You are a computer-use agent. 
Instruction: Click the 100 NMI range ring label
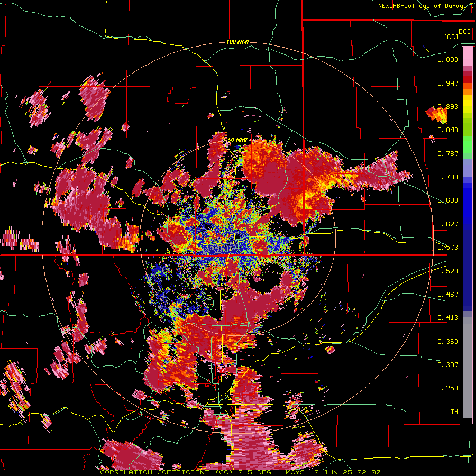[237, 42]
